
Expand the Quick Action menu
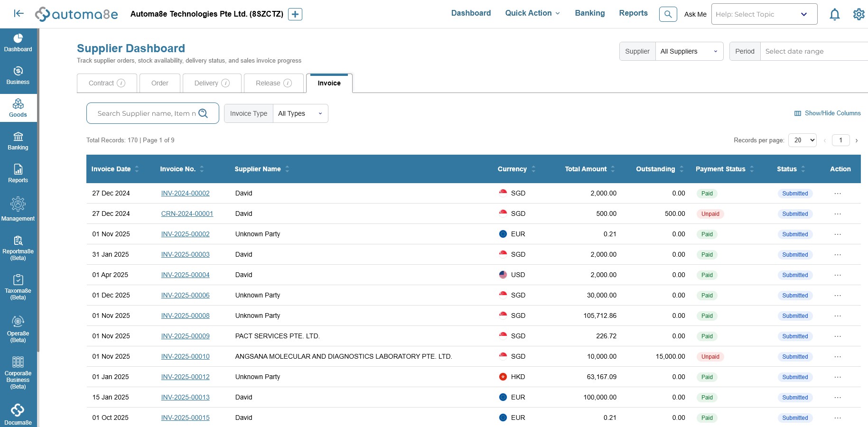(532, 13)
